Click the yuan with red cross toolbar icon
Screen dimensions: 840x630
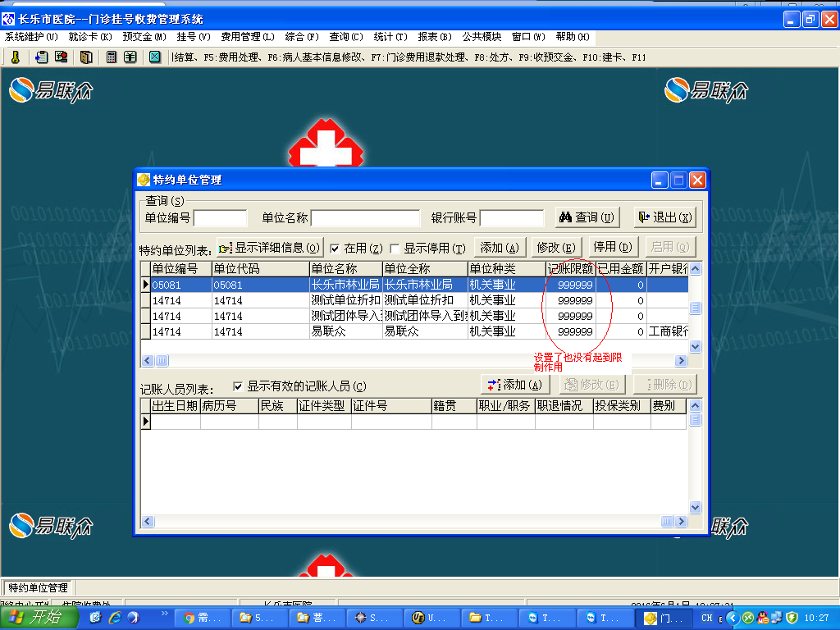[x=61, y=57]
